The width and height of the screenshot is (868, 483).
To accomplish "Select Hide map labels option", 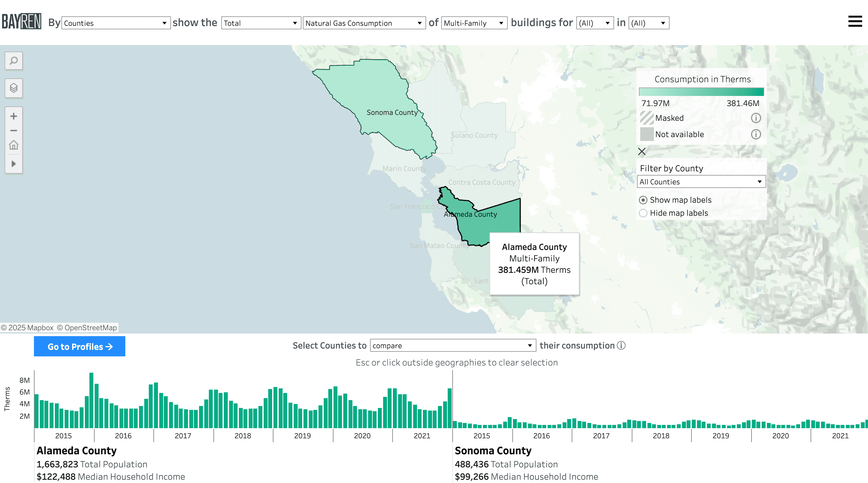I will pos(674,213).
